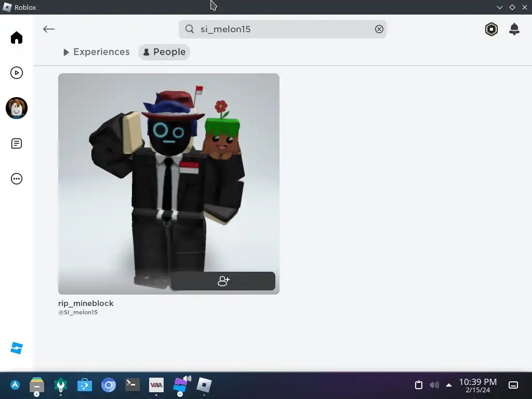Open the More options ellipsis icon
Screen dimensions: 532x399
click(16, 179)
